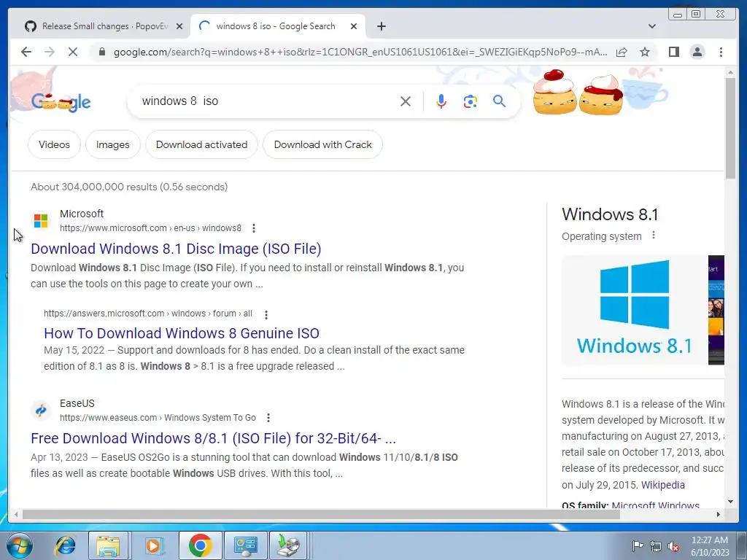Open a new tab
This screenshot has width=747, height=560.
point(381,26)
